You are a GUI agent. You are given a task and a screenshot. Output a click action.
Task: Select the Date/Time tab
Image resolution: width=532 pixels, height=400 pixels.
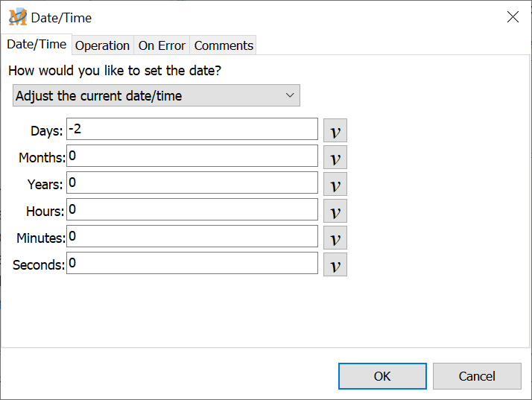[37, 45]
